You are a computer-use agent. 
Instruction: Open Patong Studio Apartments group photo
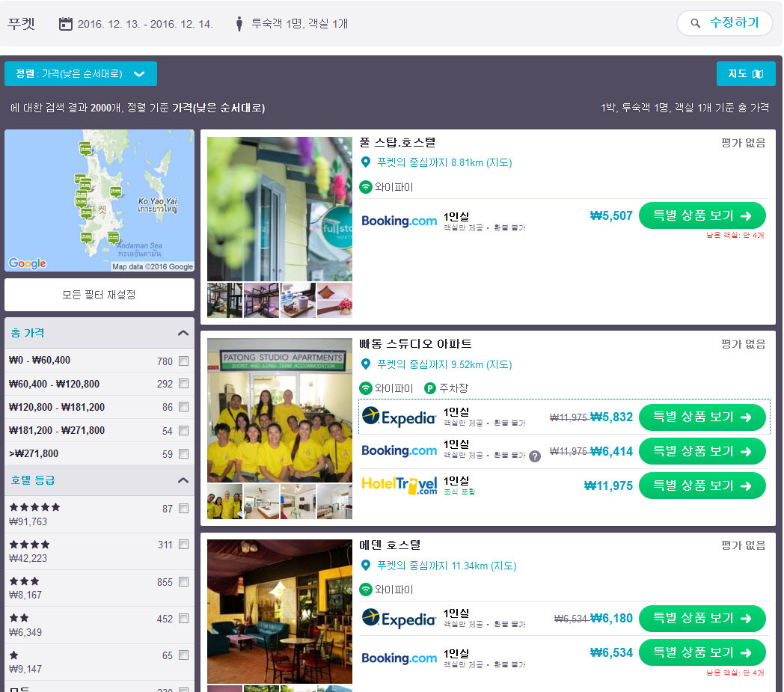[x=280, y=410]
